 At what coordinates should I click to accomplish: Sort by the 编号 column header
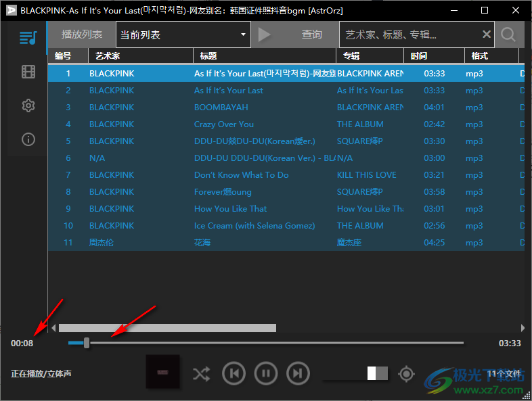68,56
